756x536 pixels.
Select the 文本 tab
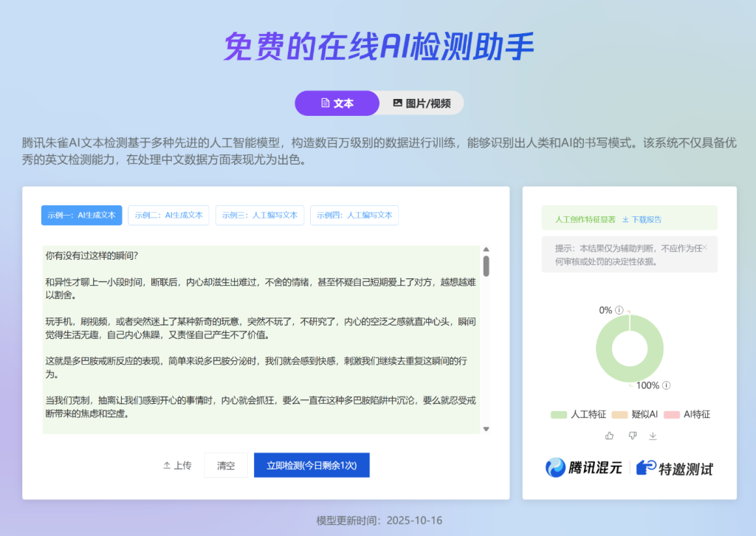pos(337,103)
